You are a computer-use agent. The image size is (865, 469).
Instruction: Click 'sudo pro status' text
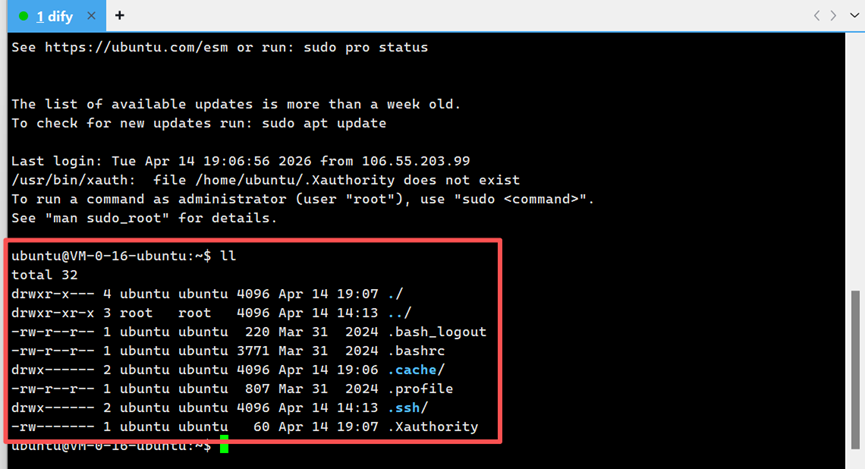point(366,47)
